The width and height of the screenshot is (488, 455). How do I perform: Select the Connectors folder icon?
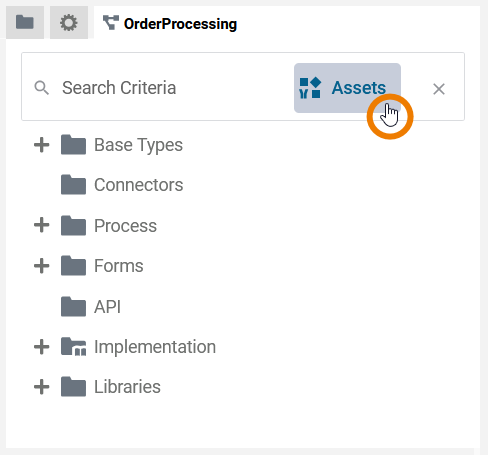click(73, 184)
